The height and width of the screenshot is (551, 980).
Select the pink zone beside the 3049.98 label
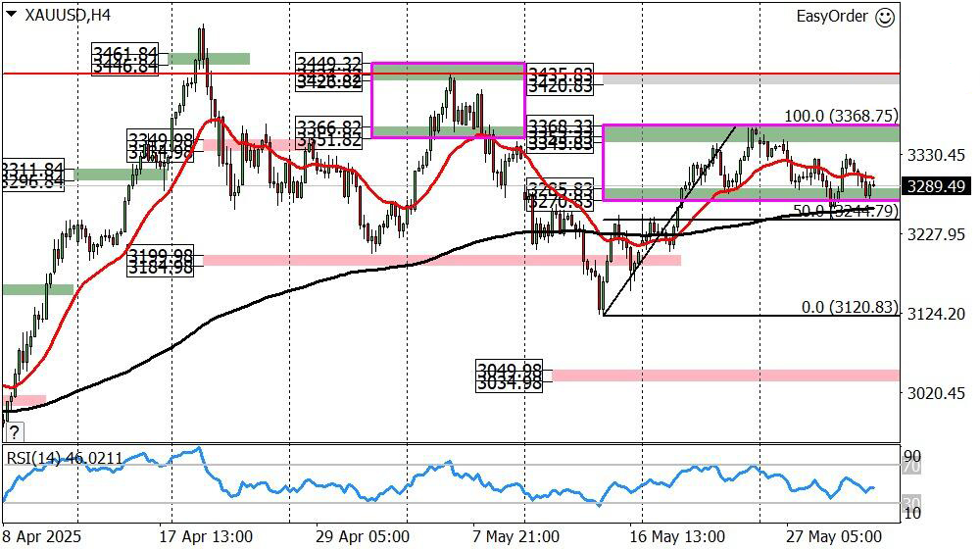[725, 376]
